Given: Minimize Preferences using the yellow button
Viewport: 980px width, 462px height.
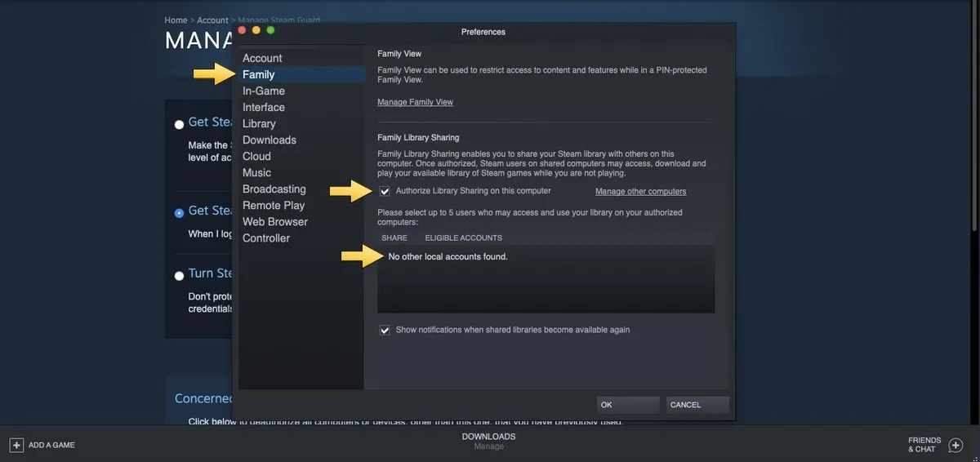Looking at the screenshot, I should 256,30.
